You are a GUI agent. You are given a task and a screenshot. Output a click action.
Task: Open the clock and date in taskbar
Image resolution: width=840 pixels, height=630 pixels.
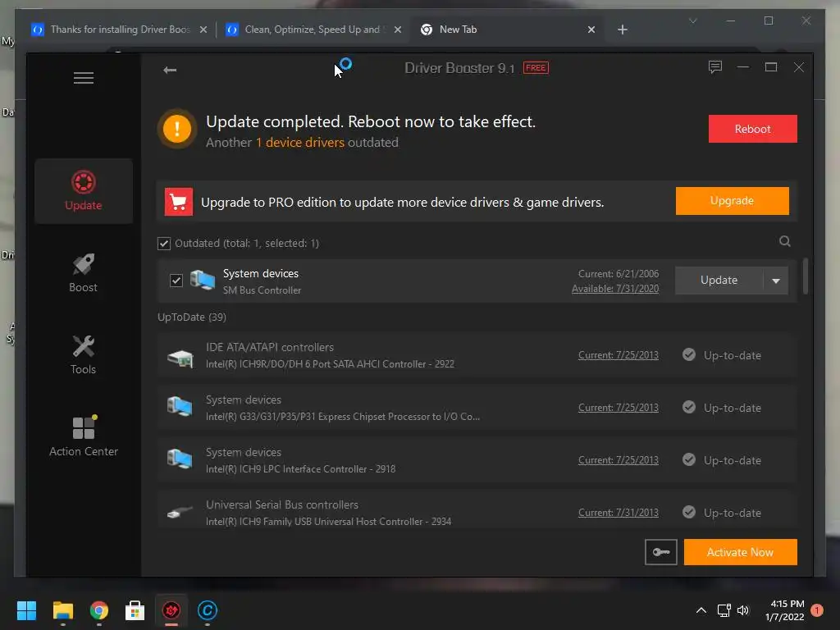[785, 610]
